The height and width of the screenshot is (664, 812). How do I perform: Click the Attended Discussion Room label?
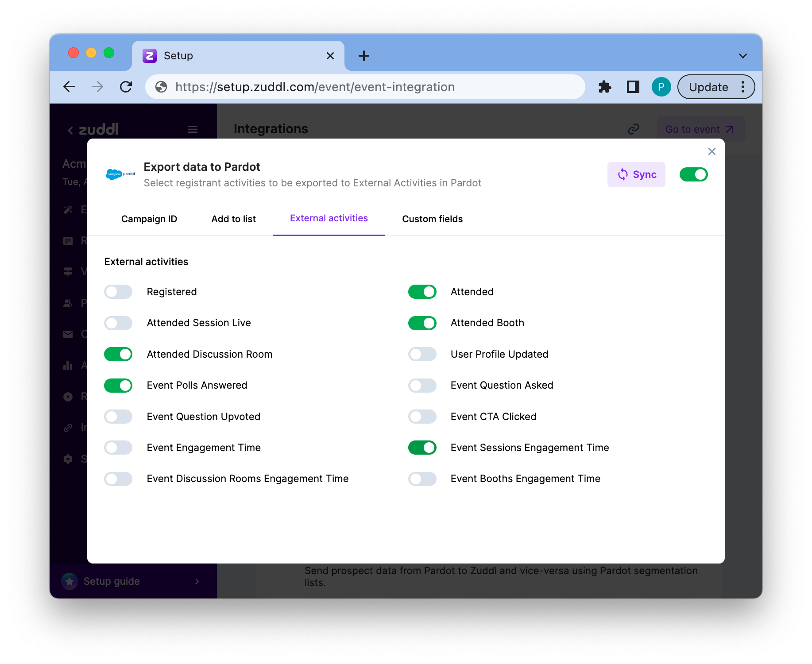pyautogui.click(x=209, y=354)
